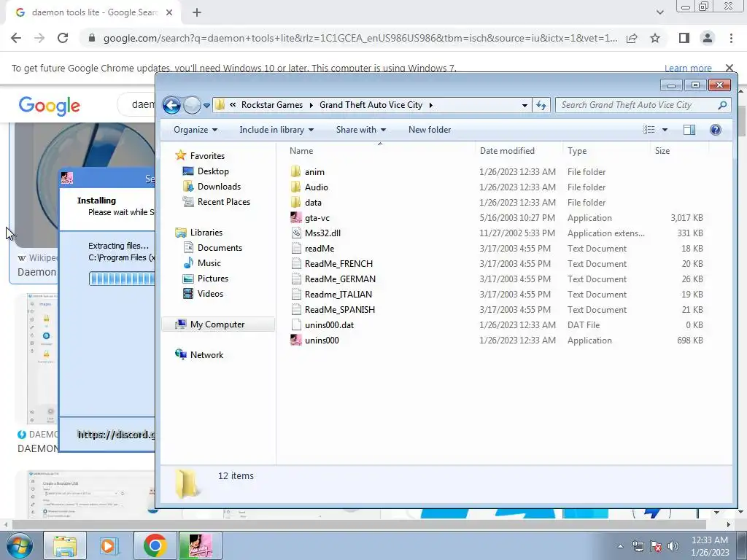Reload the Chrome page

point(63,38)
